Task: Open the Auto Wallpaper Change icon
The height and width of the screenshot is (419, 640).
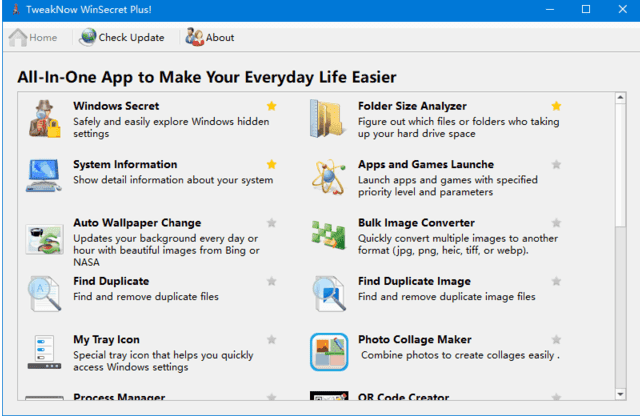Action: tap(44, 239)
